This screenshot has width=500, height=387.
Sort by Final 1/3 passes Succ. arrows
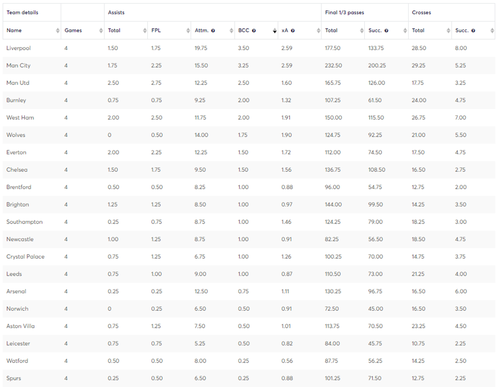(405, 30)
